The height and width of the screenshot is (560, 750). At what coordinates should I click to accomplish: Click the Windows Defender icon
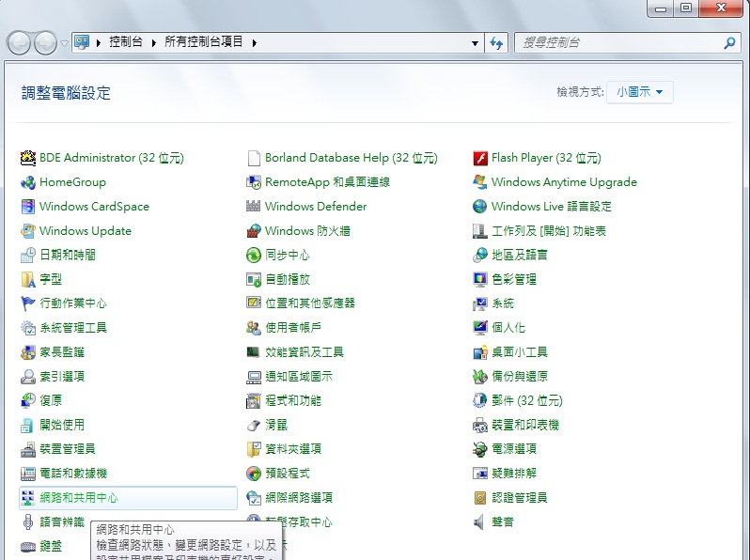tap(254, 207)
